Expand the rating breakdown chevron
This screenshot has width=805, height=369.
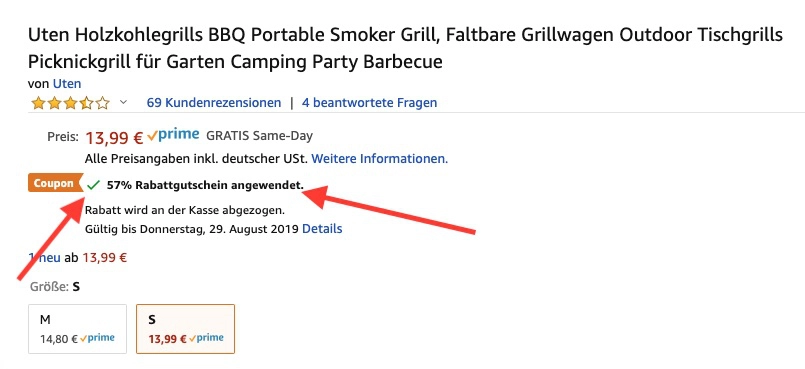[x=123, y=103]
